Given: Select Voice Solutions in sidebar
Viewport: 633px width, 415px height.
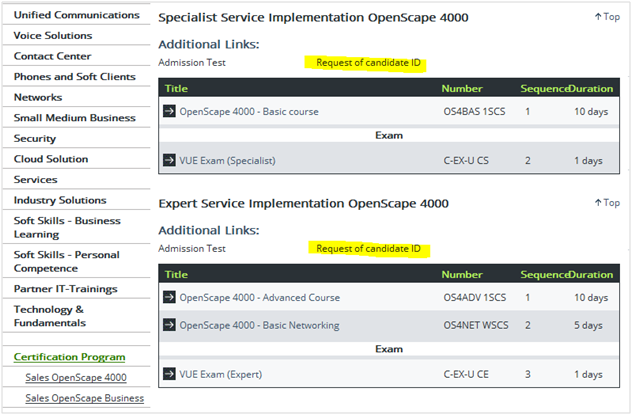Looking at the screenshot, I should point(53,36).
